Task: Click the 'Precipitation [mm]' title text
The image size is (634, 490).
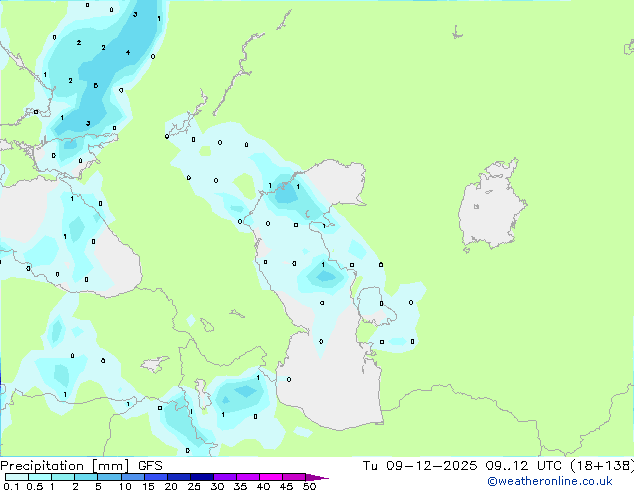Action: tap(65, 466)
